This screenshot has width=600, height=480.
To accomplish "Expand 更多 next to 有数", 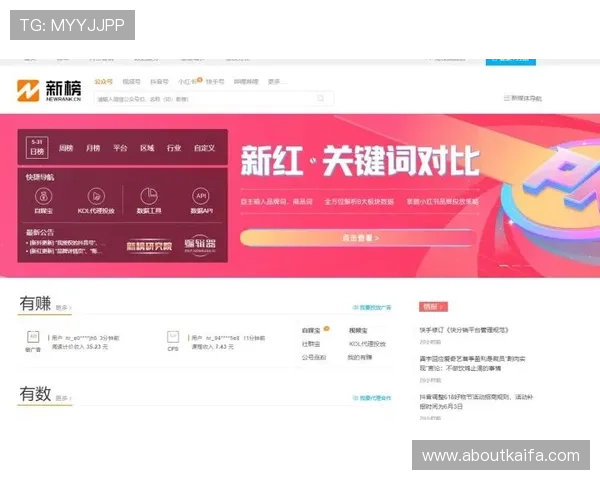I will tap(64, 398).
